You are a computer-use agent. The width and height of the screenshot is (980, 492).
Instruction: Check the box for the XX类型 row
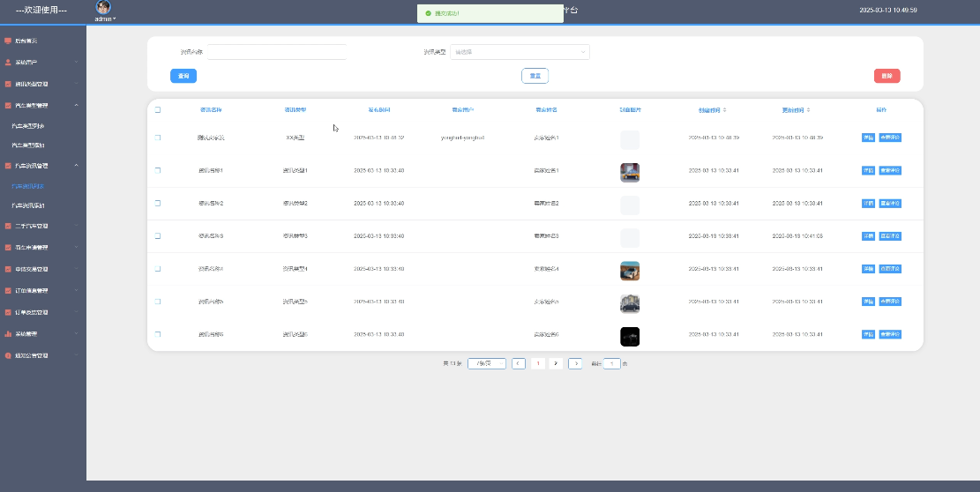pyautogui.click(x=158, y=138)
